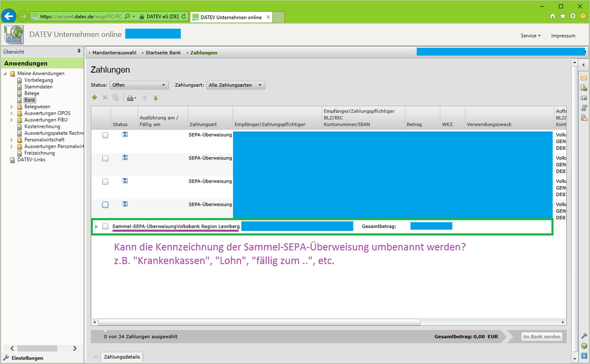The image size is (590, 364).
Task: Select the fourth SEPA-Überweisung row checkbox
Action: 105,205
